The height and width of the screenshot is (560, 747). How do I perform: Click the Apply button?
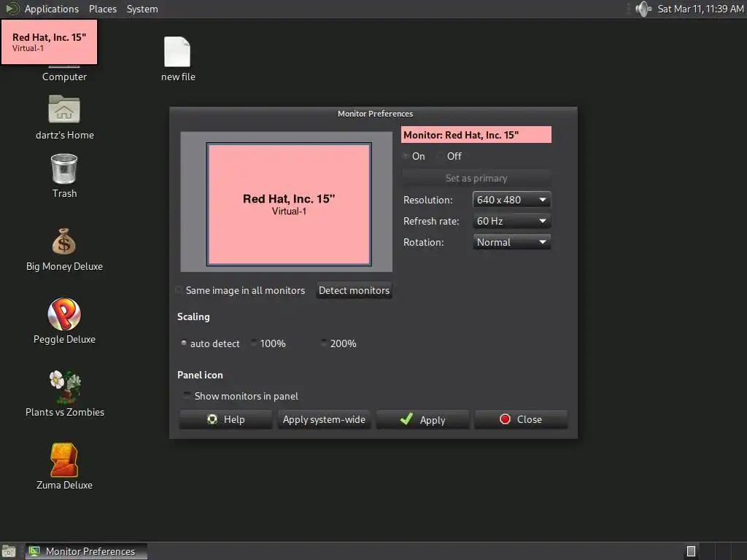(x=422, y=419)
